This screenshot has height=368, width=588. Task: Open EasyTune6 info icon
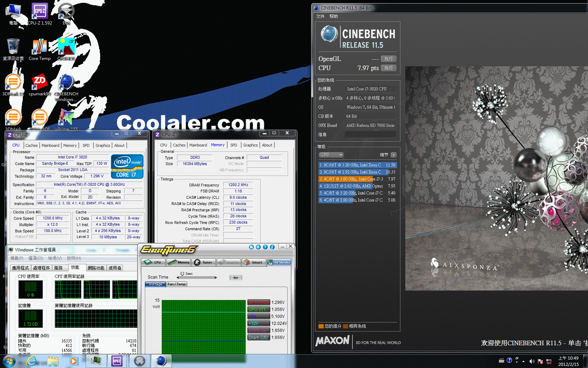point(272,247)
